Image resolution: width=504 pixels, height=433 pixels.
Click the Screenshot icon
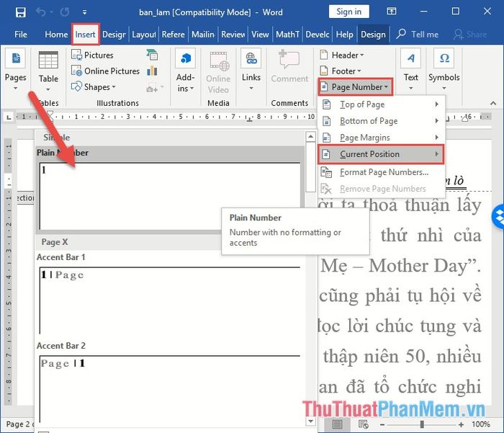[x=155, y=88]
